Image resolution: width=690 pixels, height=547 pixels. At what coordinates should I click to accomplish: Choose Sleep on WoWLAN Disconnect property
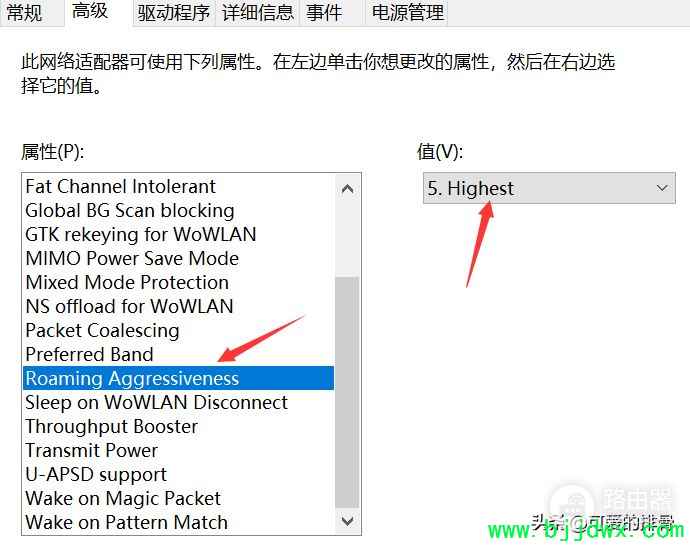tap(178, 403)
